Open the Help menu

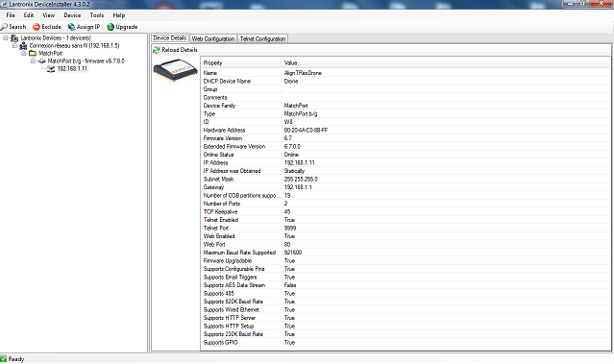(119, 15)
